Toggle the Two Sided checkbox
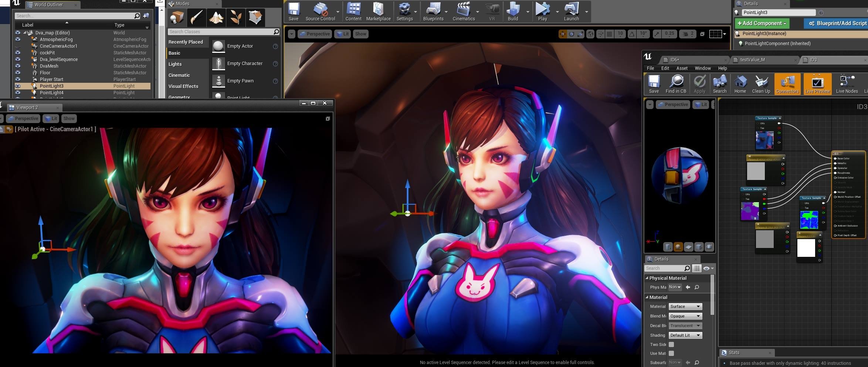 click(671, 344)
